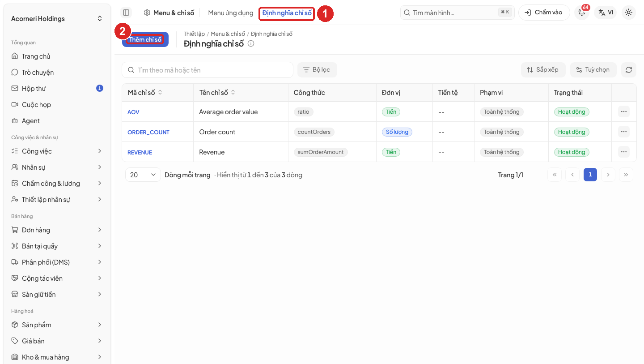Click the refresh table icon
The width and height of the screenshot is (644, 364).
click(x=629, y=70)
